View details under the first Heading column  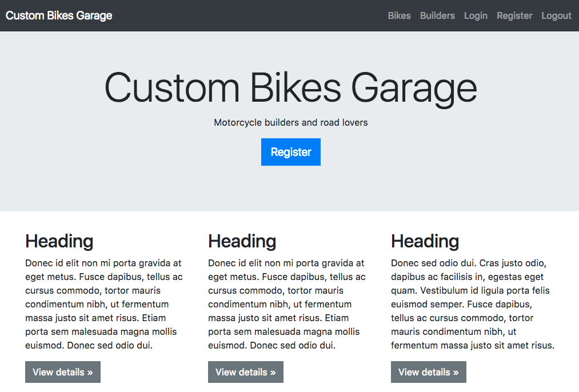(x=63, y=372)
